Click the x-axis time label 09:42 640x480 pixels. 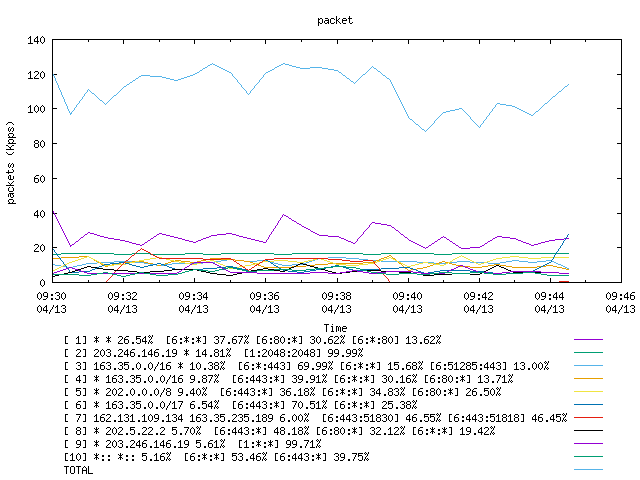click(478, 296)
